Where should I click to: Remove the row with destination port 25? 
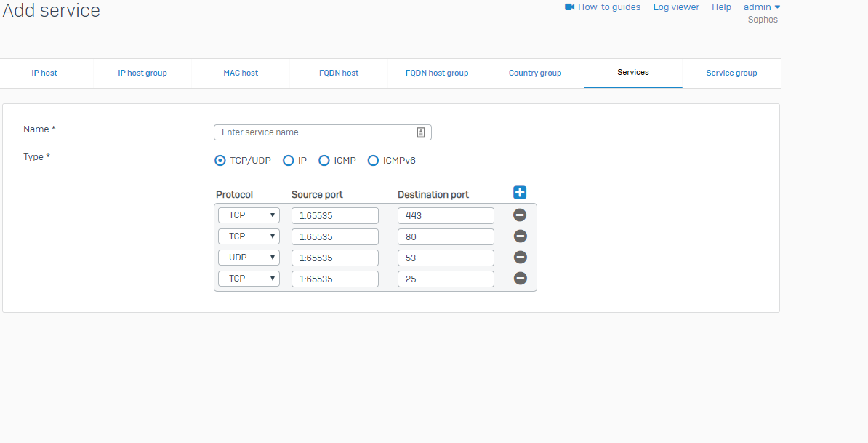click(x=520, y=279)
